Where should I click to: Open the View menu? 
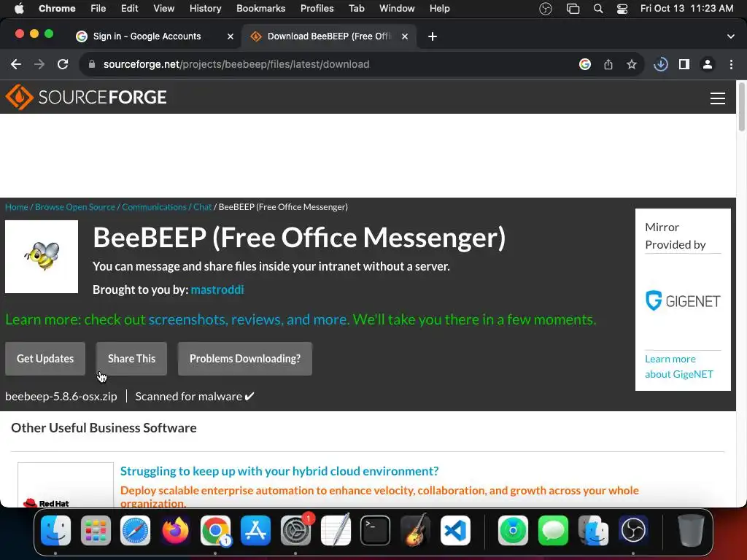coord(164,8)
